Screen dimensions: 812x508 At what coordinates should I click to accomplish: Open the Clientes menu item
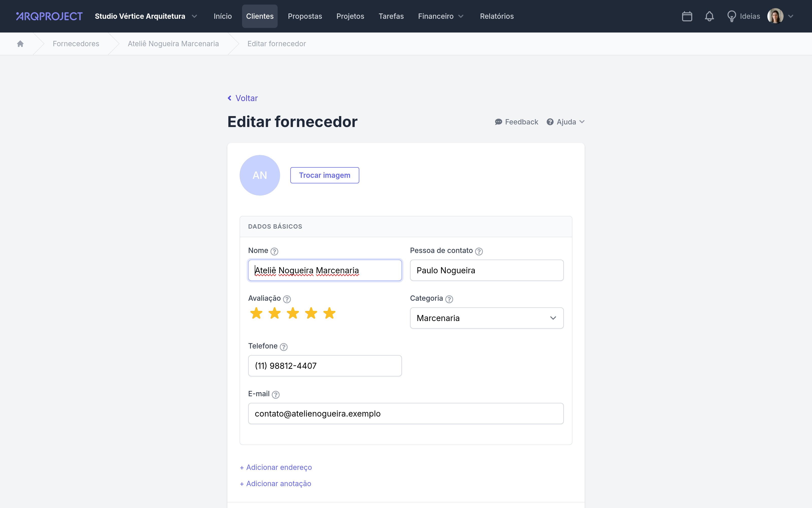click(260, 16)
